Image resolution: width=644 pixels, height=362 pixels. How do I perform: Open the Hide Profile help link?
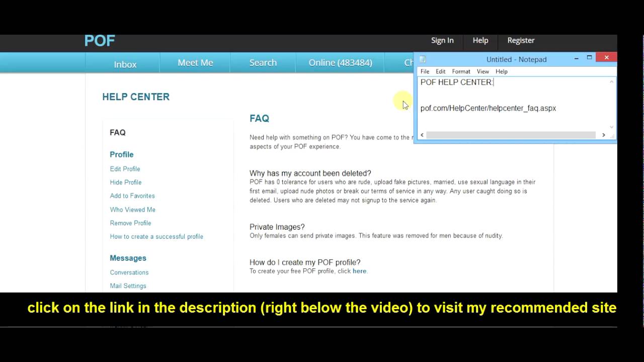[x=126, y=183]
